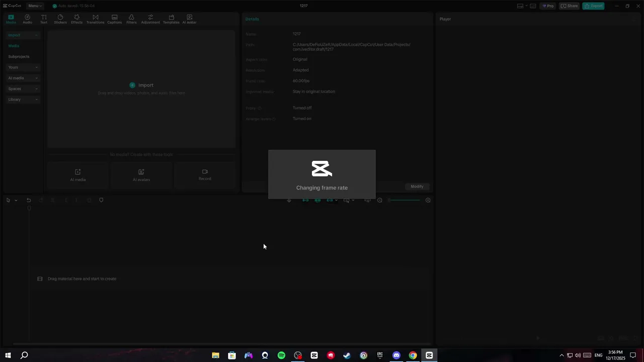Open the pointer tool mode dropdown arrow
This screenshot has width=644, height=362.
point(16,200)
